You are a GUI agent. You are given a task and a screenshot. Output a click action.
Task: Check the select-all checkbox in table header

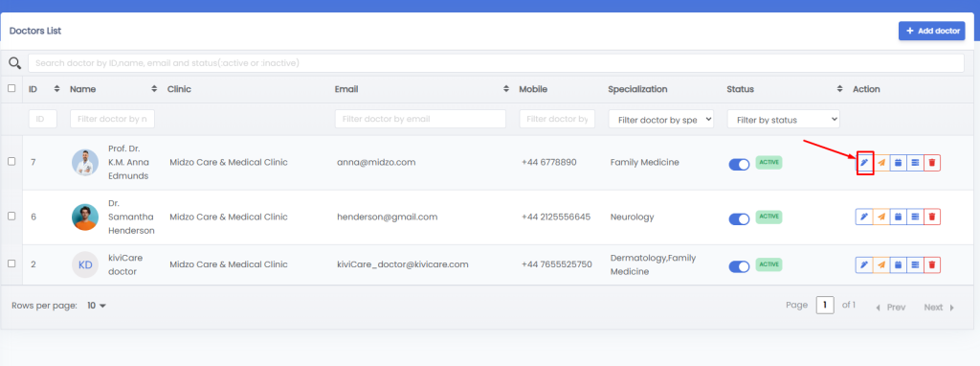(x=11, y=88)
